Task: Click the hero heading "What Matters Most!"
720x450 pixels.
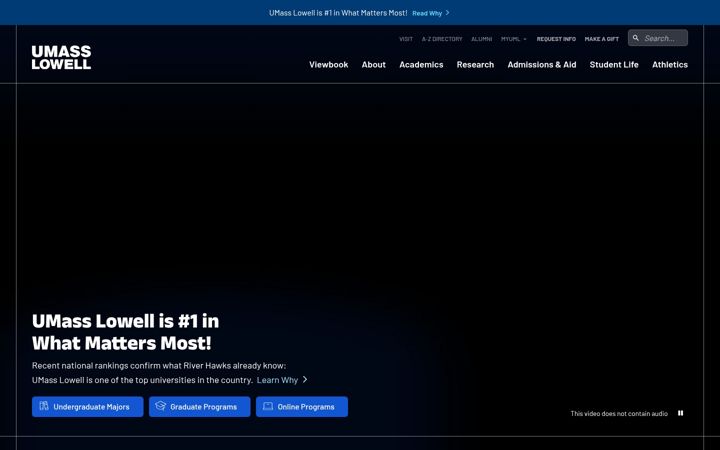Action: (x=122, y=343)
